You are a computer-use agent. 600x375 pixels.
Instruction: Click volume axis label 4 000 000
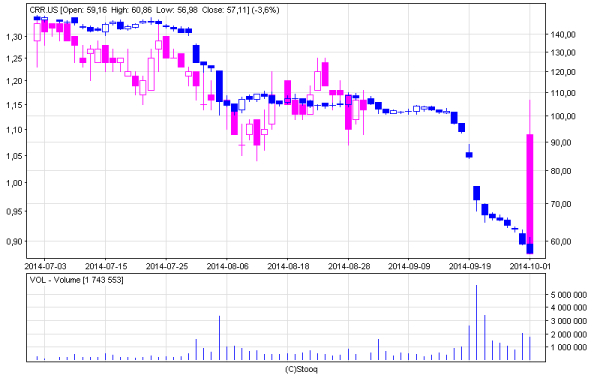tap(569, 308)
